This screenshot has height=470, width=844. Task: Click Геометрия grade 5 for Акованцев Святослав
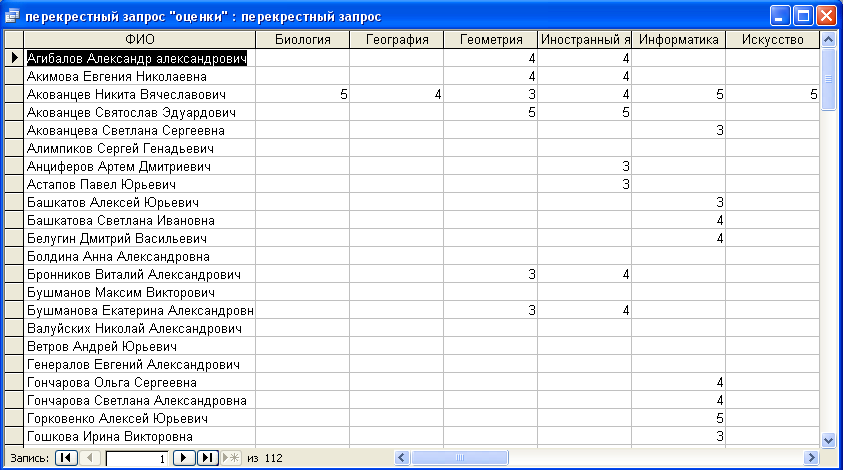(x=490, y=112)
